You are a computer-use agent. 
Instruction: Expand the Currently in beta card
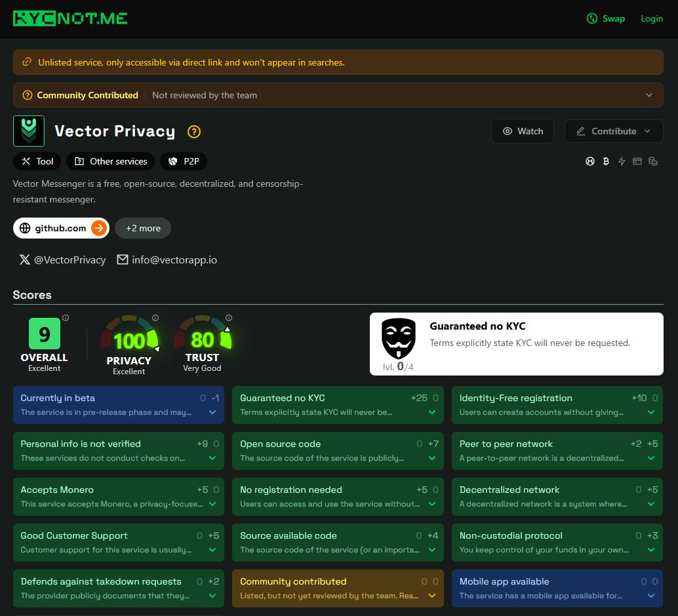pyautogui.click(x=119, y=404)
